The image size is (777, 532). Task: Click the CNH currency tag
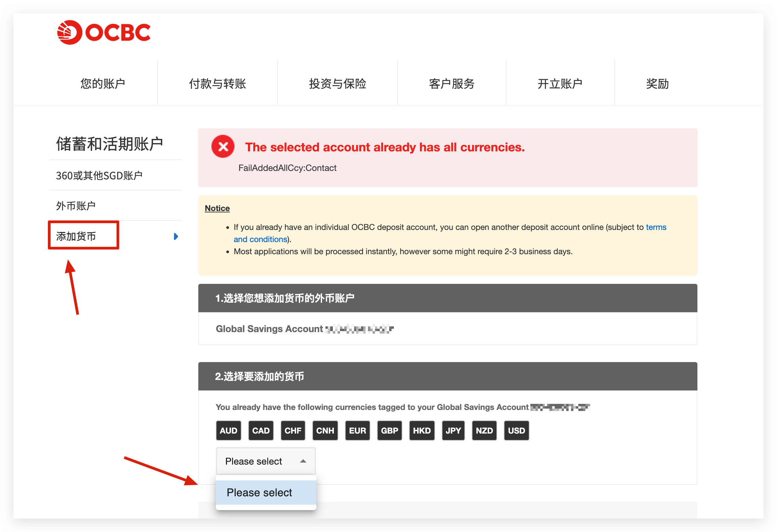coord(325,430)
